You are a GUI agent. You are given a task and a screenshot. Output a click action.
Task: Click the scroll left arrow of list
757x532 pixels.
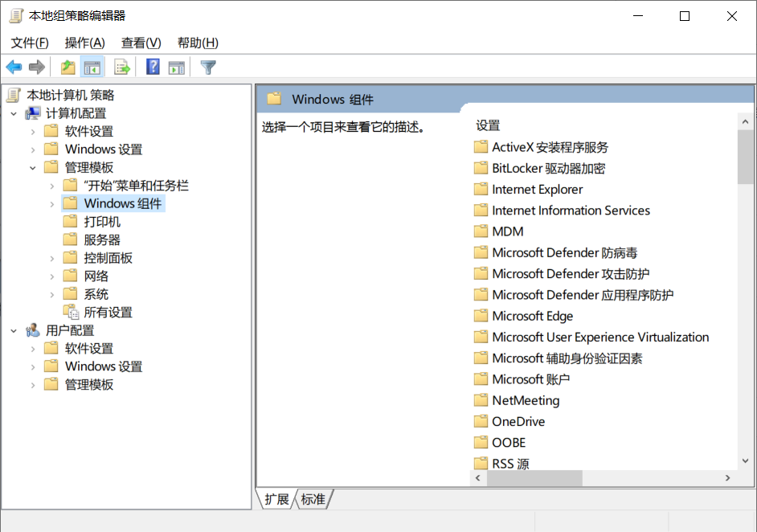(x=478, y=478)
